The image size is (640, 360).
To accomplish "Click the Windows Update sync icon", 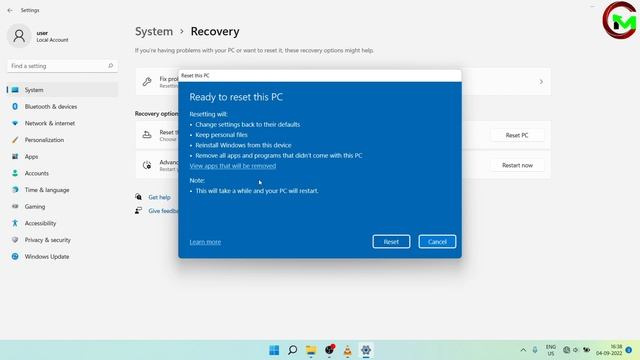I will pos(15,257).
